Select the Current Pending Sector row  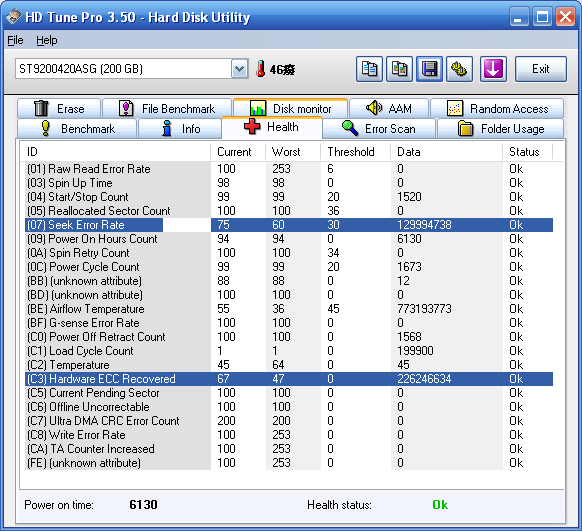289,393
